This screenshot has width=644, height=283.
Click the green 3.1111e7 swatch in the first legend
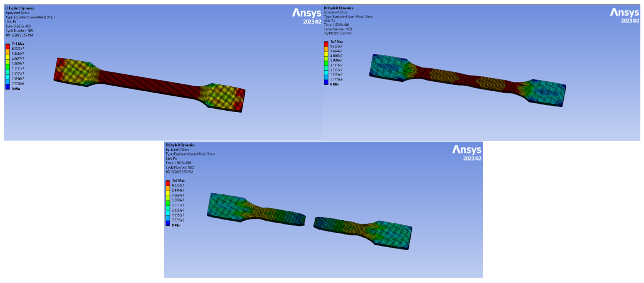click(8, 67)
